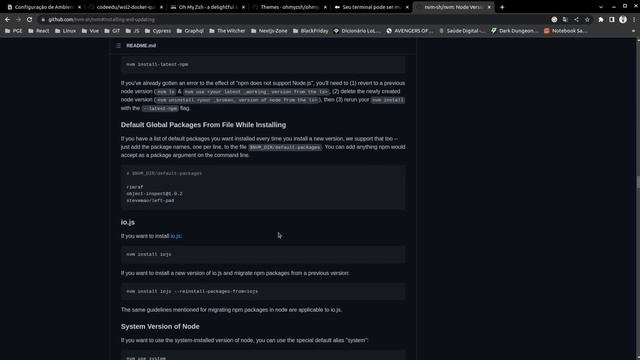The width and height of the screenshot is (640, 360).
Task: Click the reinstall-packages-from=iojs code line
Action: tap(192, 291)
